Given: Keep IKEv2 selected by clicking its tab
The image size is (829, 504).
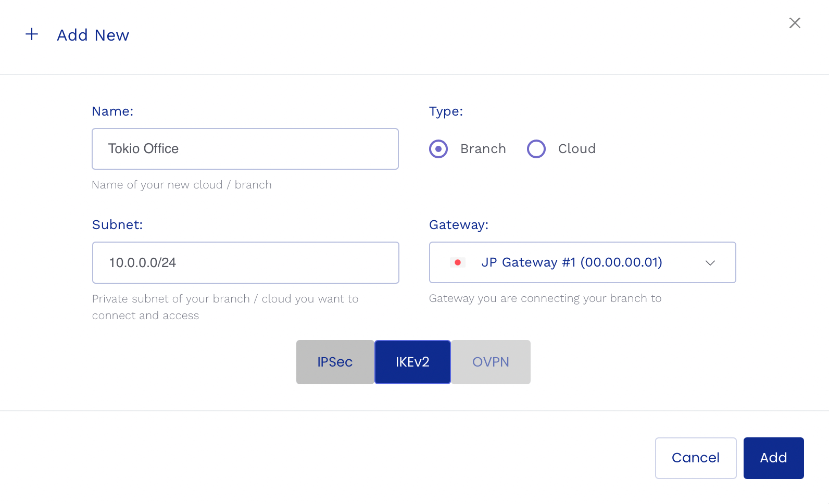Looking at the screenshot, I should [x=412, y=362].
